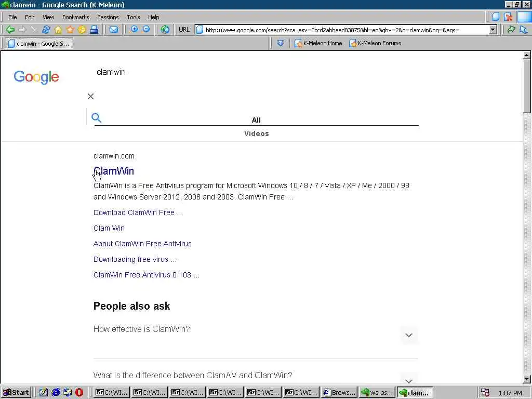
Task: Click the clamwin.com site text
Action: point(114,156)
